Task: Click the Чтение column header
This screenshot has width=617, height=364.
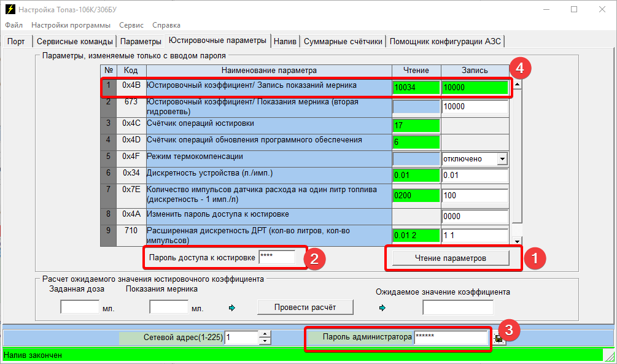Action: point(416,71)
